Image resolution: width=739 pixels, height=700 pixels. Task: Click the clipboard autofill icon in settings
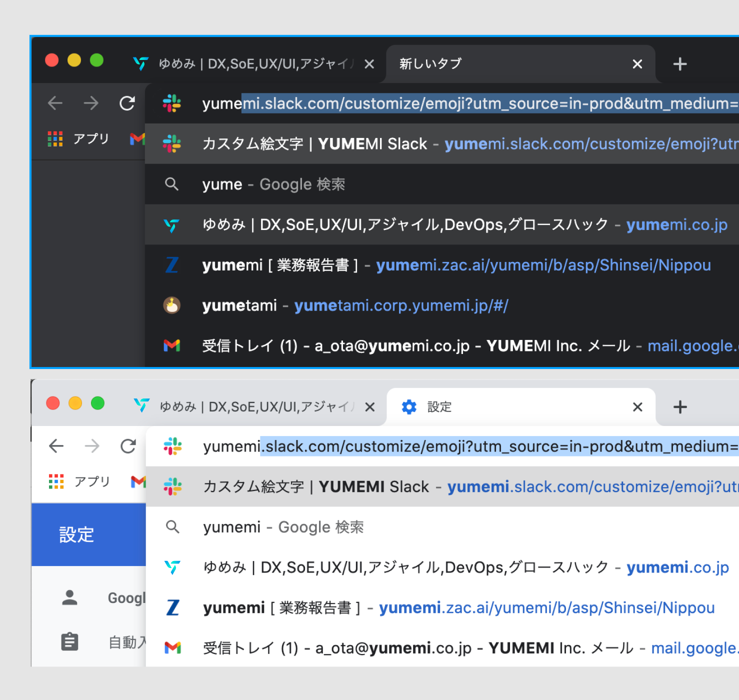pyautogui.click(x=69, y=641)
